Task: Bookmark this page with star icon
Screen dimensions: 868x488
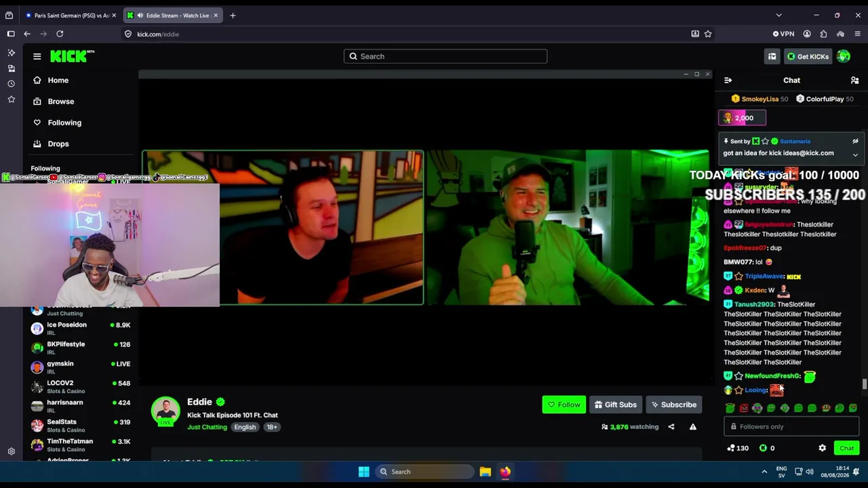Action: point(708,34)
